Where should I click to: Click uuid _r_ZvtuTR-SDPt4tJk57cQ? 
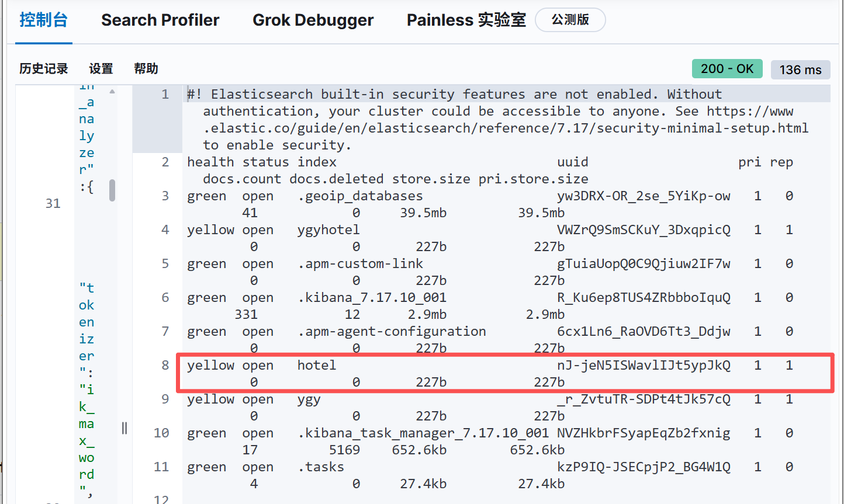pyautogui.click(x=644, y=399)
